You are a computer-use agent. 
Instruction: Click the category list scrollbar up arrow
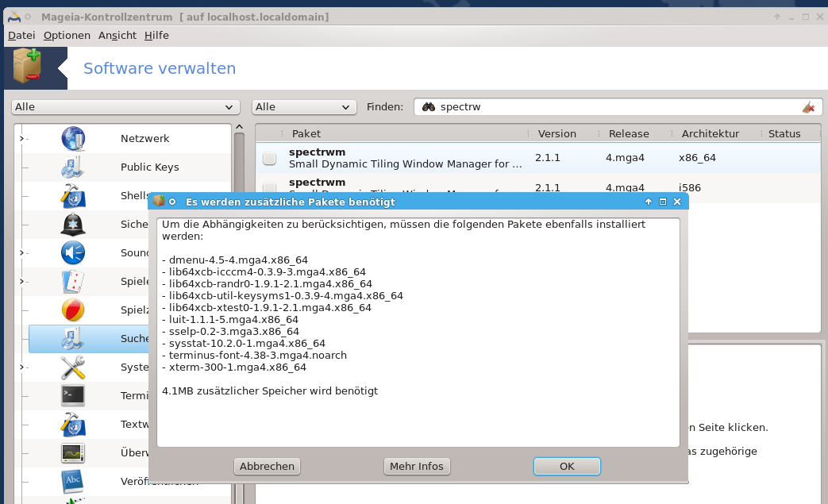pos(239,127)
